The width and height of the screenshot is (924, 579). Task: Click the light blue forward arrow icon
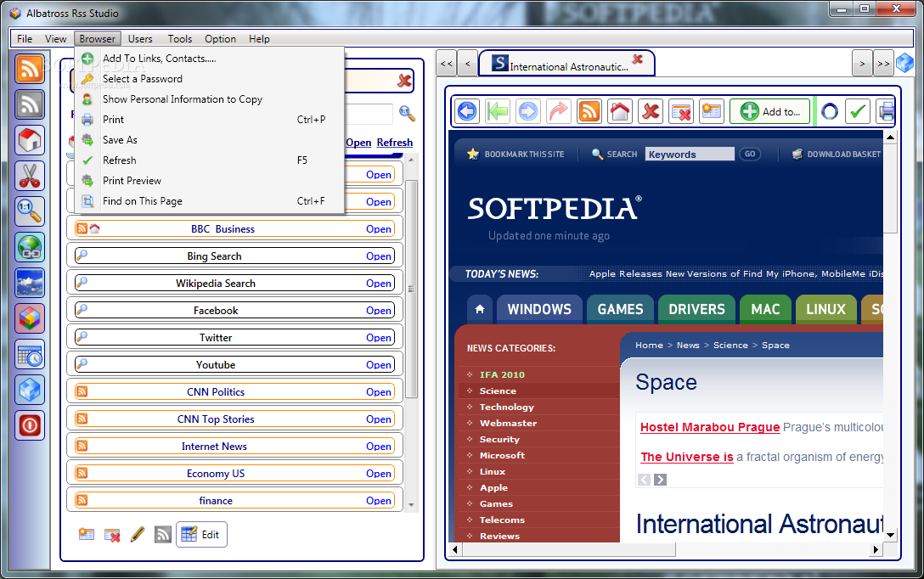(528, 110)
